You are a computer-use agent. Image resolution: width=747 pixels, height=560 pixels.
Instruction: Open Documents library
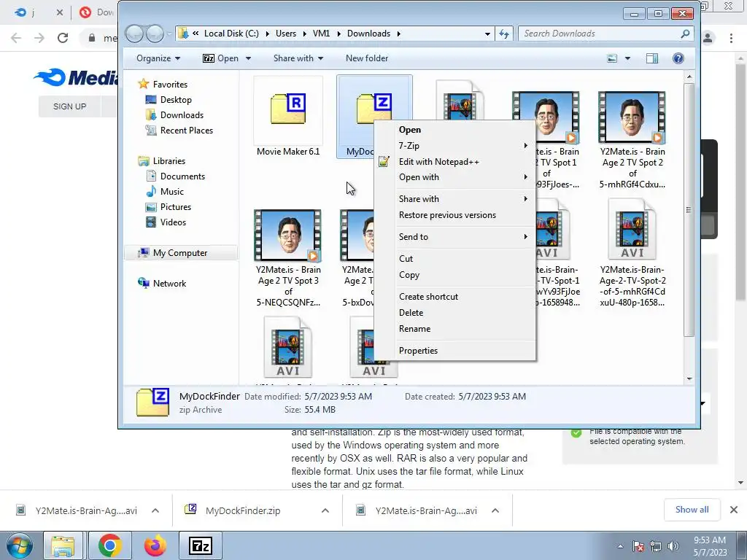pos(182,176)
